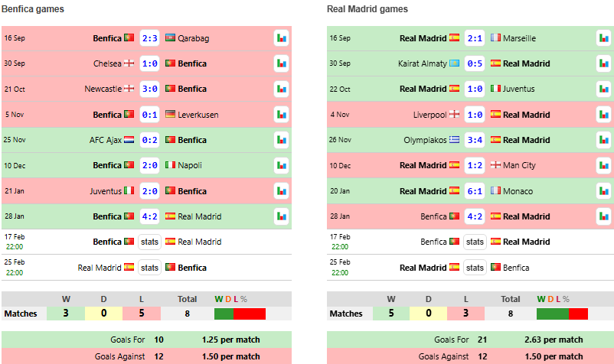Open stats icon for Benfica vs Qarabag
Screen dimensions: 614x364
(x=282, y=38)
